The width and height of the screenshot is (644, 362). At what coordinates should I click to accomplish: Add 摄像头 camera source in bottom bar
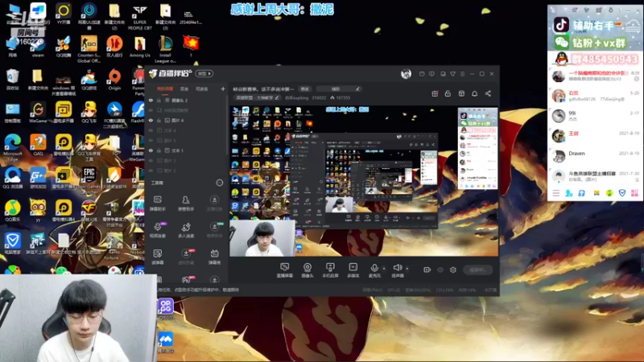point(308,270)
